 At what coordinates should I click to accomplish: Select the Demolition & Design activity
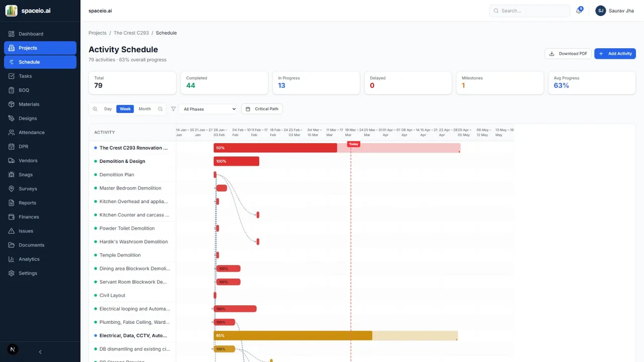(132, 161)
